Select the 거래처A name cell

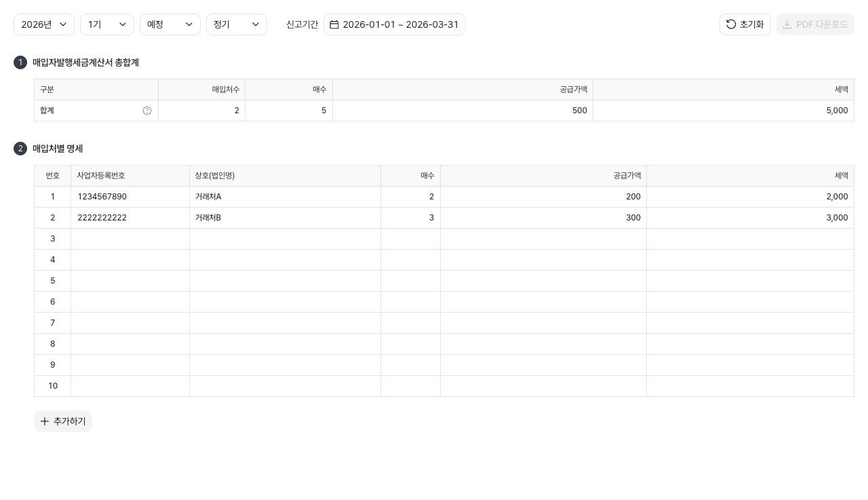(285, 197)
